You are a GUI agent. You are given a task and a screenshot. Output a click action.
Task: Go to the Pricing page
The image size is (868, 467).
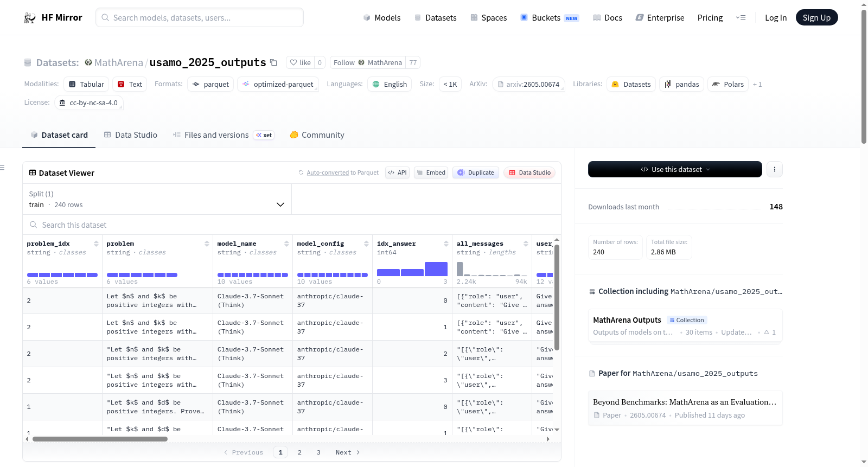click(710, 18)
